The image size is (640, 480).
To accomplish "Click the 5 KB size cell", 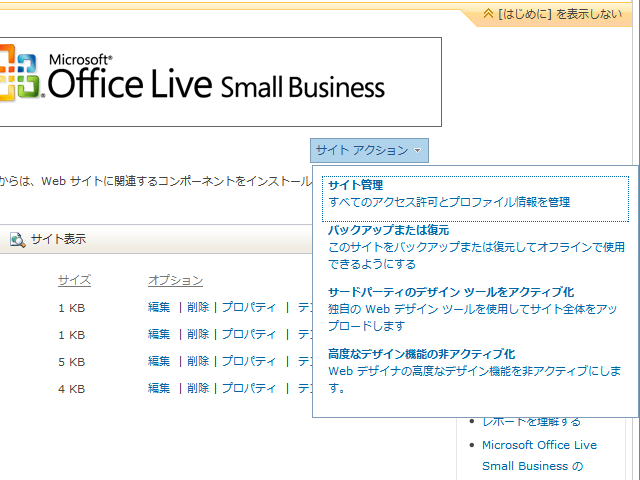I will tap(71, 362).
